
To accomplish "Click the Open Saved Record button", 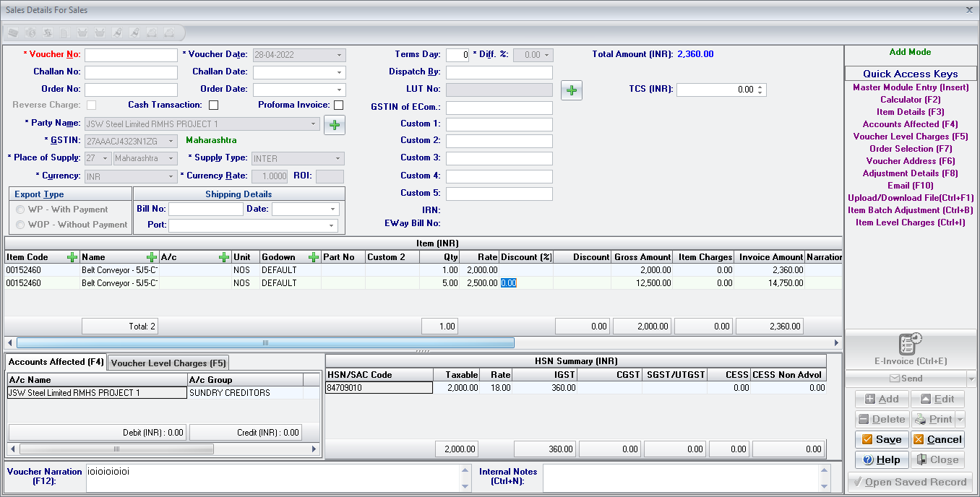I will (x=910, y=482).
